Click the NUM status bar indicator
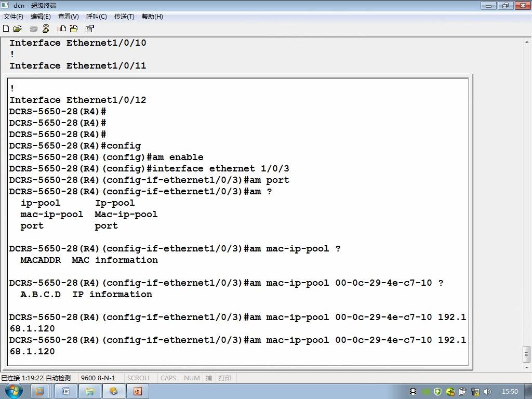The width and height of the screenshot is (532, 399). [x=192, y=378]
